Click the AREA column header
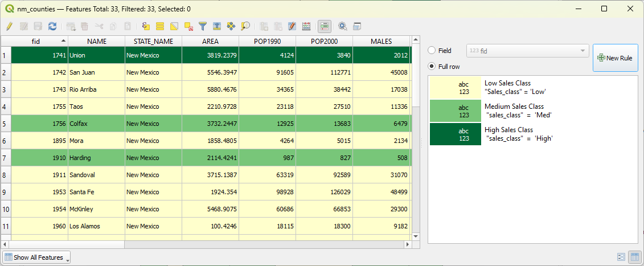 (x=210, y=41)
